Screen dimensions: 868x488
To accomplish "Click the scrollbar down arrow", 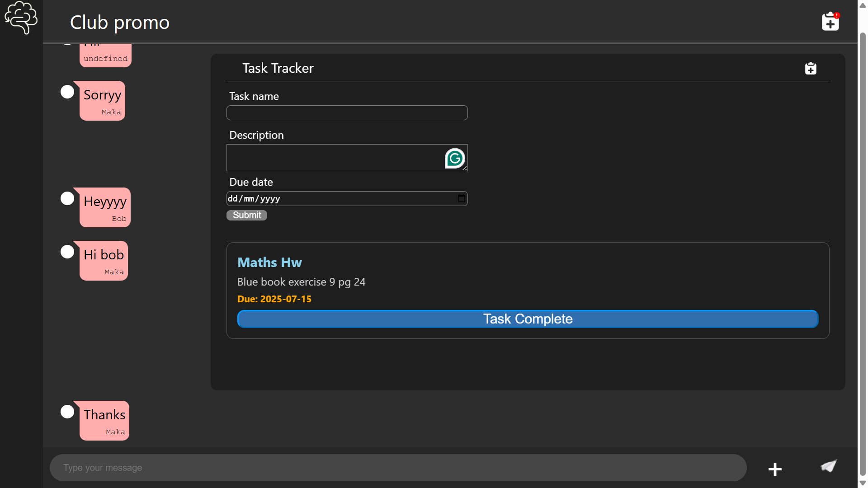I will click(x=863, y=483).
